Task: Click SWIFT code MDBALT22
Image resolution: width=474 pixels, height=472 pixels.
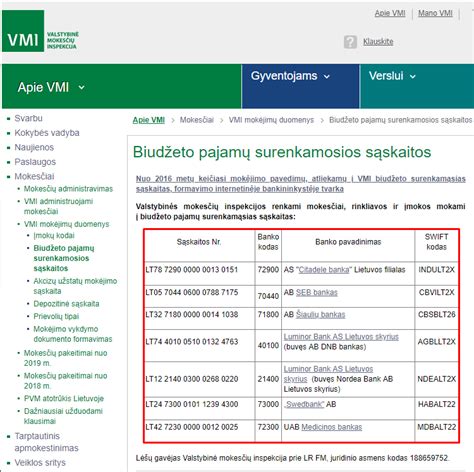Action: 436,427
